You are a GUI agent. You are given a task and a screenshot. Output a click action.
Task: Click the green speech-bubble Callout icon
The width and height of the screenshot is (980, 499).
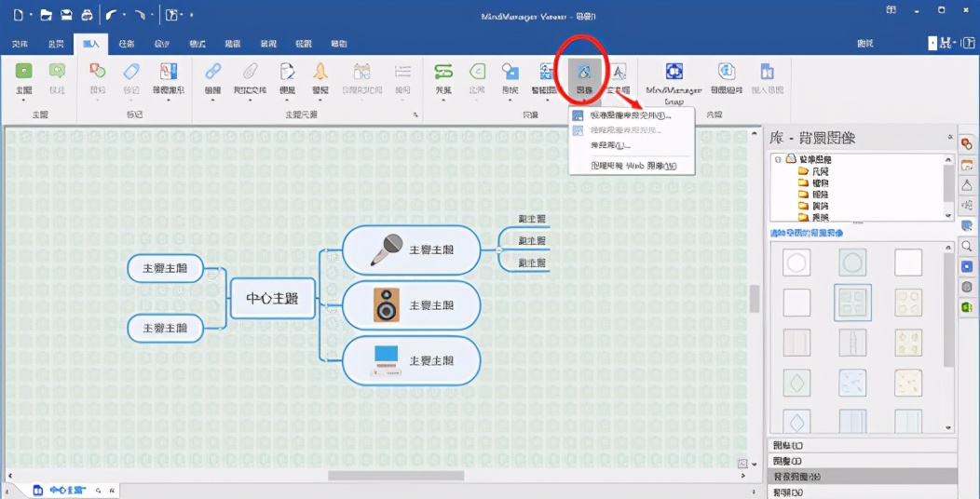pos(57,71)
